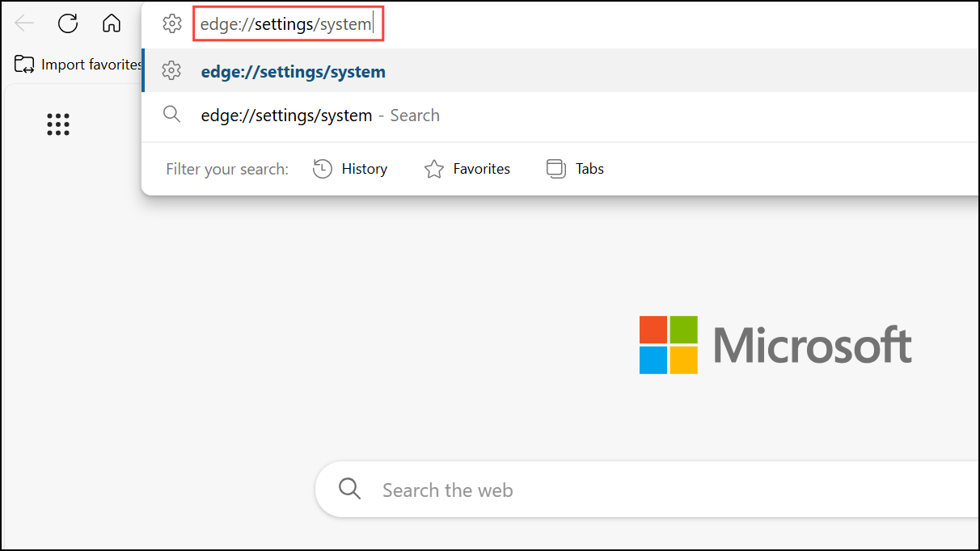Click the Tabs icon in search filters
This screenshot has height=551, width=980.
click(555, 169)
